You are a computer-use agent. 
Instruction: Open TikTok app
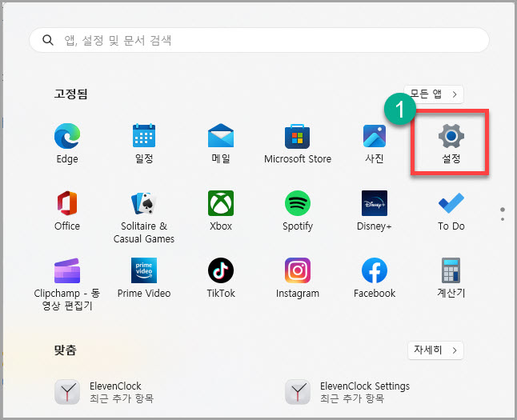tap(221, 278)
